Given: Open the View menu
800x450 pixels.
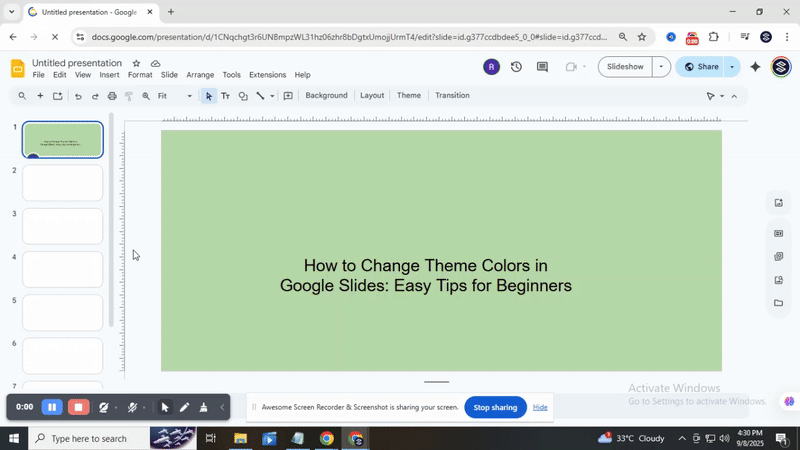Looking at the screenshot, I should click(x=83, y=74).
